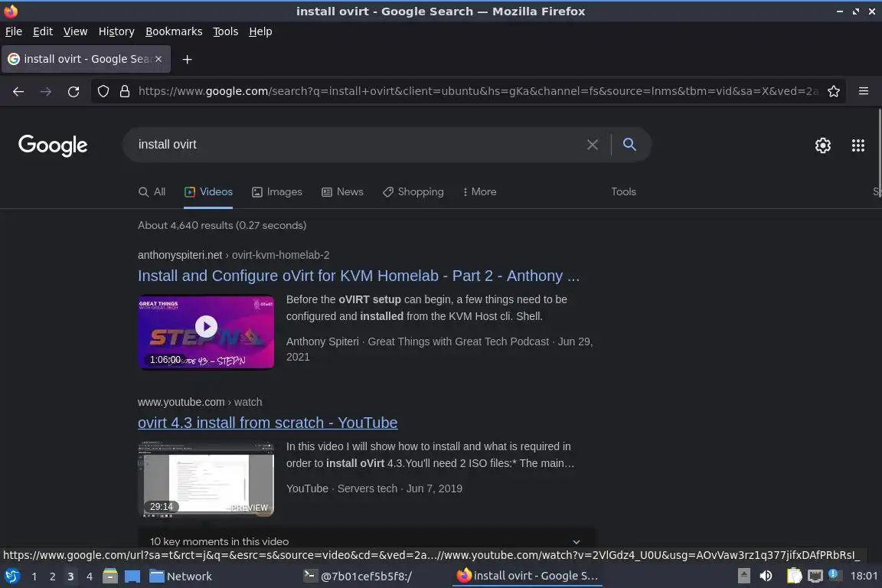Switch to workspace 1

coord(34,577)
